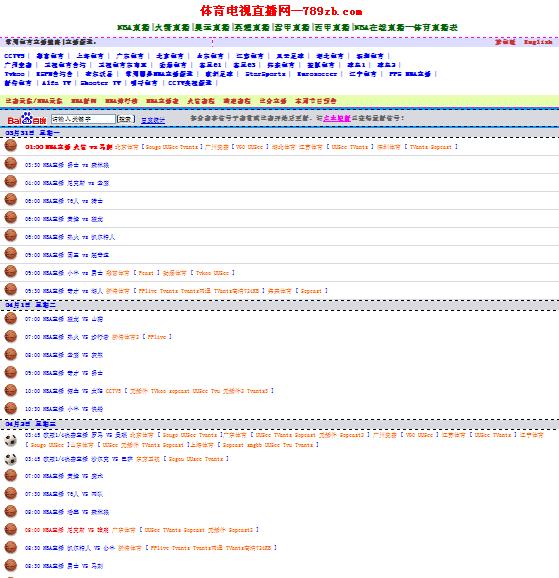This screenshot has height=578, width=559.
Task: Click basketball icon of 76人 vs 骑士 game
Action: tap(11, 199)
